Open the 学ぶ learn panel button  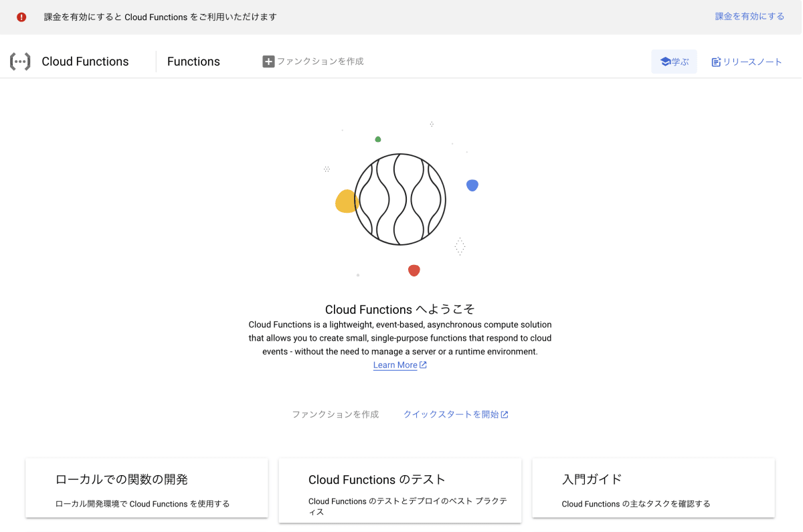(674, 62)
